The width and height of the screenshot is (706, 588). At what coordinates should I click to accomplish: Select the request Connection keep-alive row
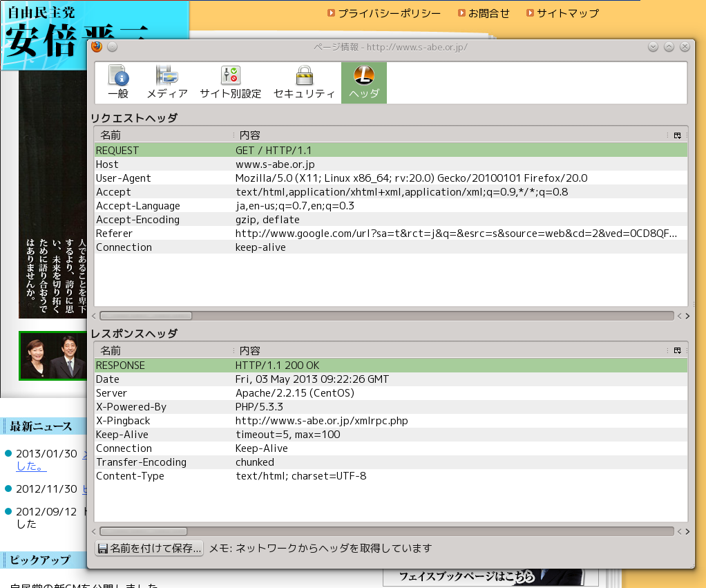coord(391,247)
